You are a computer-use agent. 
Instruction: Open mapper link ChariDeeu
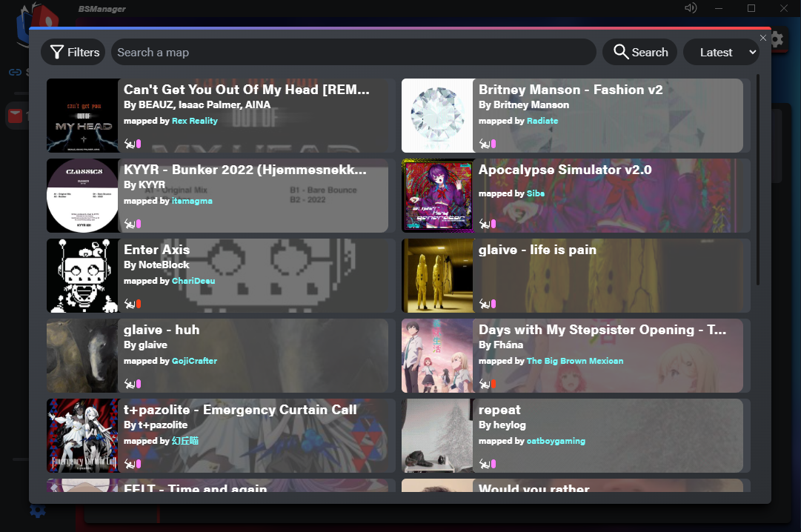pos(193,281)
